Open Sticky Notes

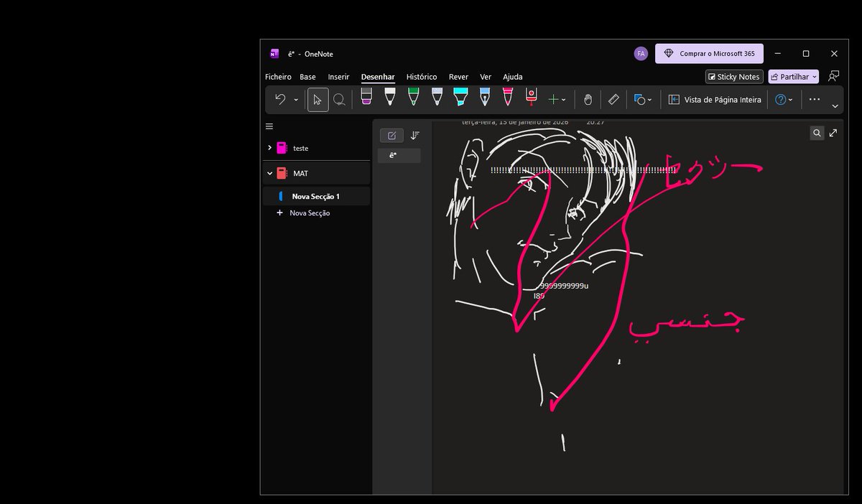[733, 77]
